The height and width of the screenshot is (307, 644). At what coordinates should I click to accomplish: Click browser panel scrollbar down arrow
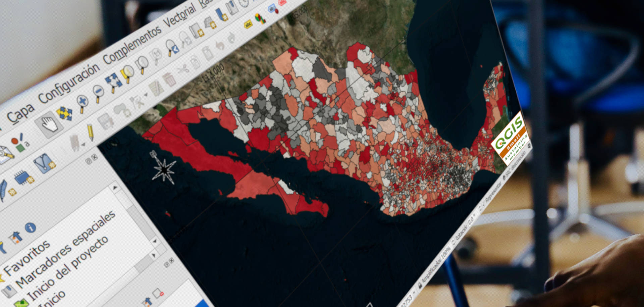tap(155, 241)
